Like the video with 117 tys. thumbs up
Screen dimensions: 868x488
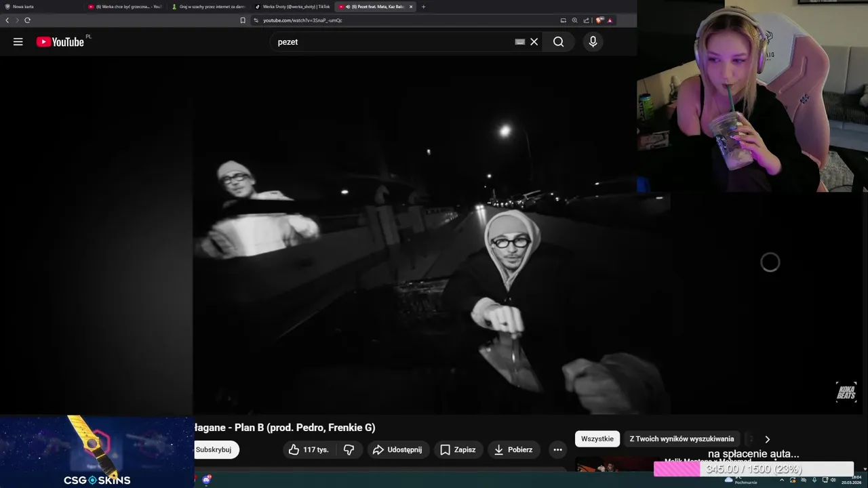[x=309, y=449]
